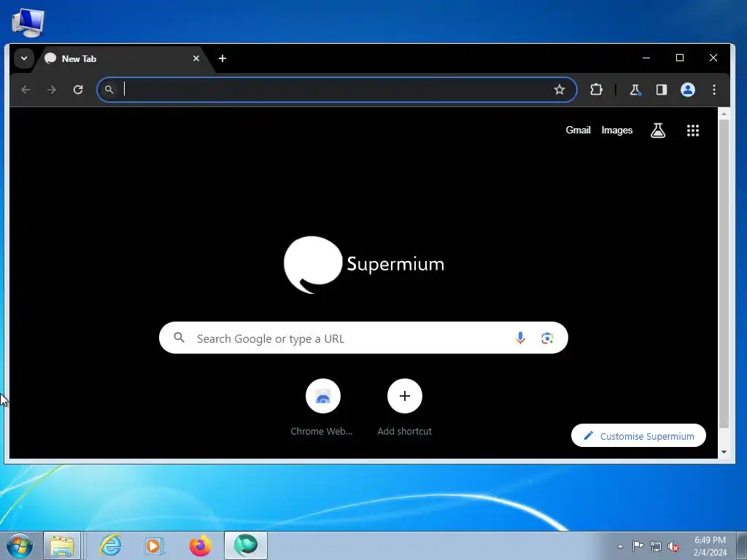This screenshot has height=560, width=747.
Task: Launch Internet Explorer from taskbar
Action: click(110, 545)
